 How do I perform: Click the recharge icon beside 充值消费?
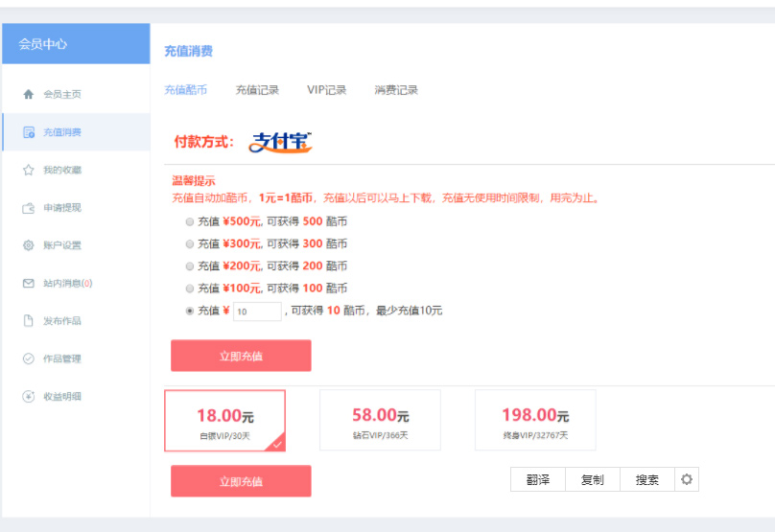29,132
